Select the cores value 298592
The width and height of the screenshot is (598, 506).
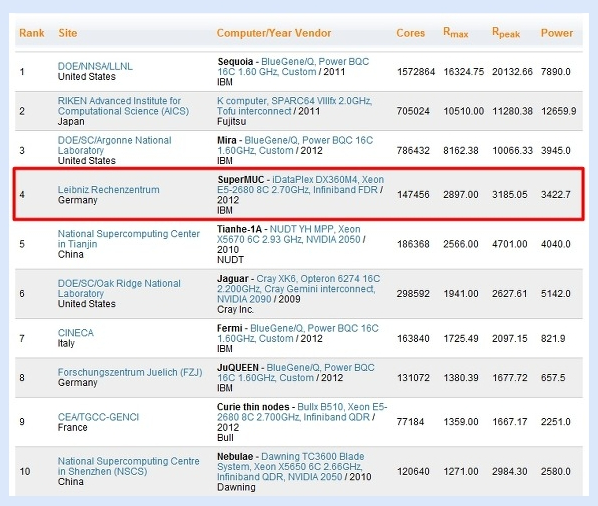(413, 293)
